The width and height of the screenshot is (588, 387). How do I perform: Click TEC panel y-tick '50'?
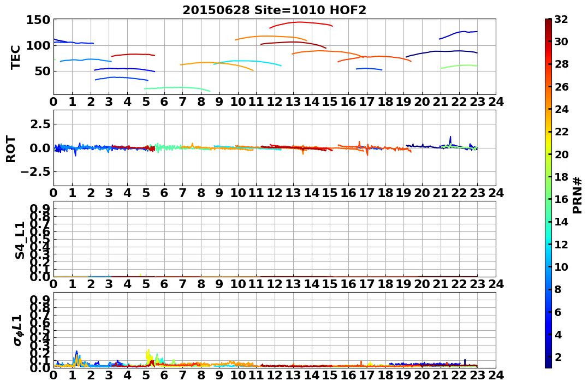pos(43,71)
